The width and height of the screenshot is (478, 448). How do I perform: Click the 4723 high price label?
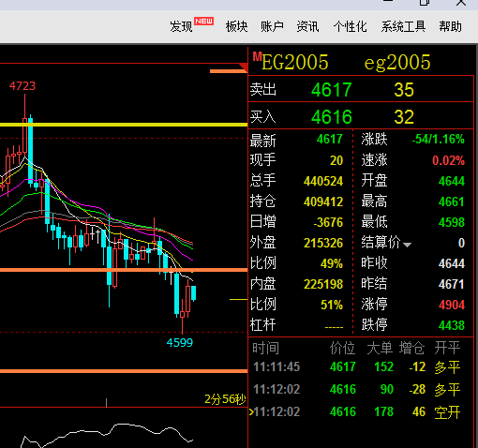[22, 85]
